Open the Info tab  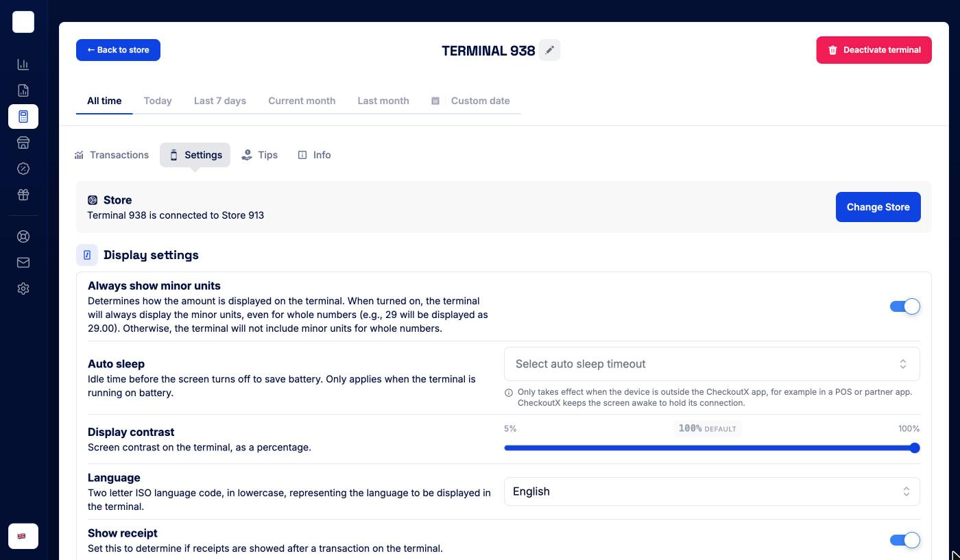315,155
